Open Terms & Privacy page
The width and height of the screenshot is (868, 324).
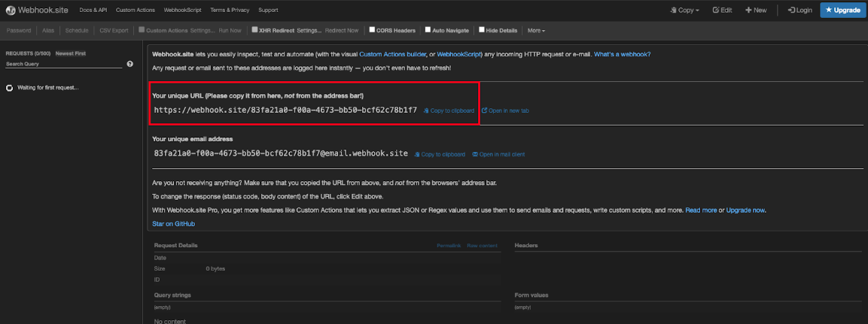click(230, 10)
